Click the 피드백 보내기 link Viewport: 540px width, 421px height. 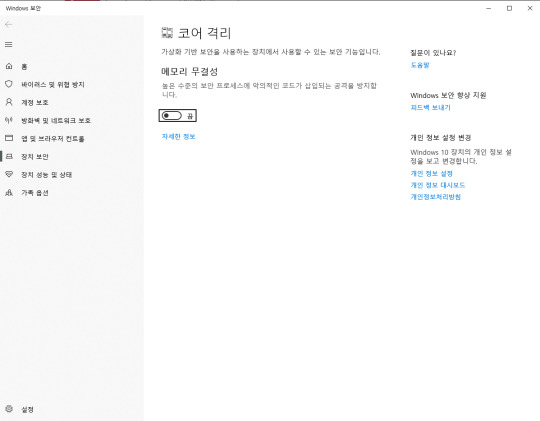430,107
